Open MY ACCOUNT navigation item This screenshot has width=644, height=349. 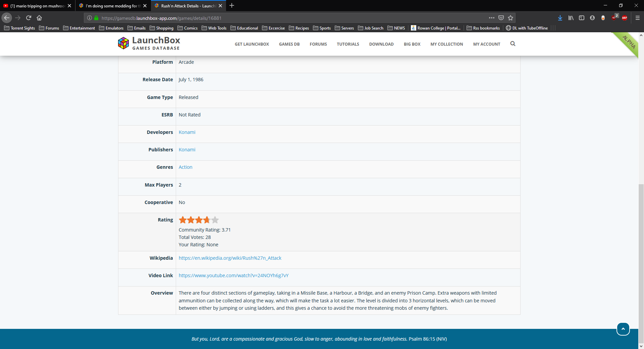pyautogui.click(x=487, y=44)
